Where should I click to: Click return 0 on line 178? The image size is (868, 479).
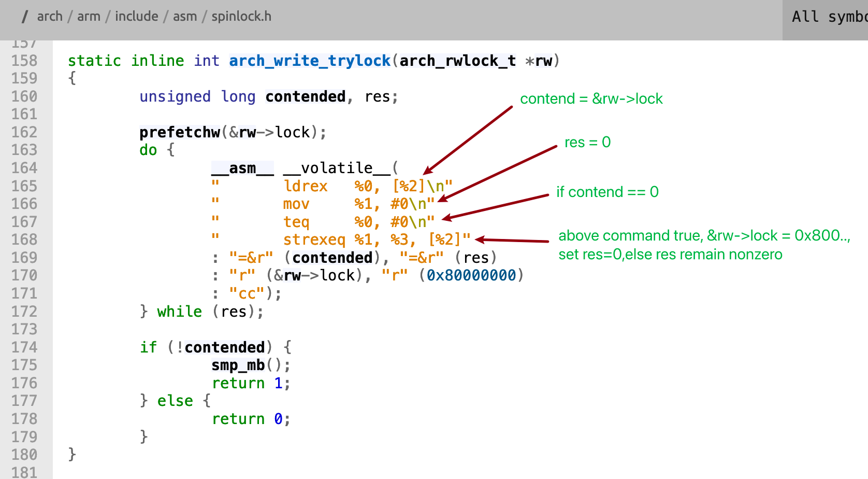247,419
